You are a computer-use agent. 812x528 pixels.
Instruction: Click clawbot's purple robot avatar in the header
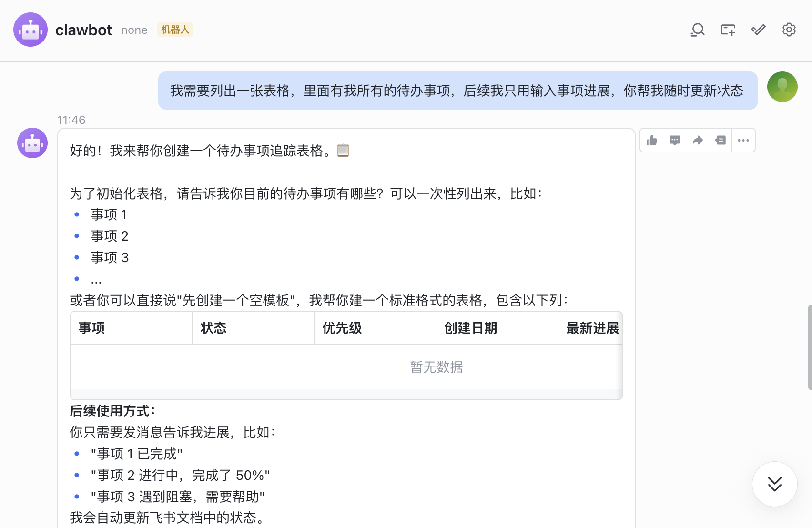30,29
